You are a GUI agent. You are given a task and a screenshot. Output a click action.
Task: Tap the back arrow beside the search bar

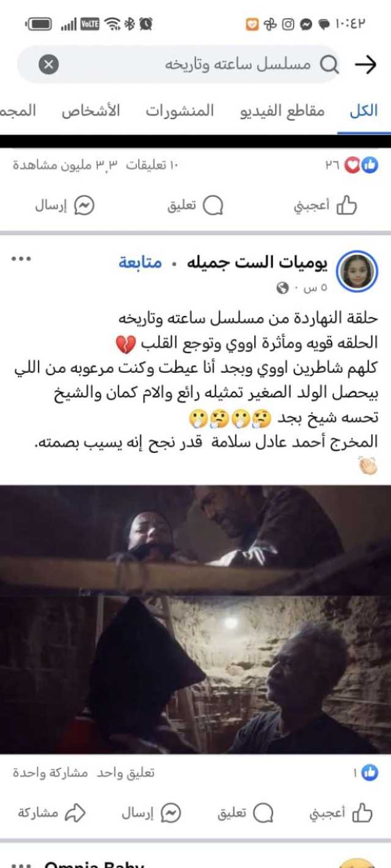point(365,65)
